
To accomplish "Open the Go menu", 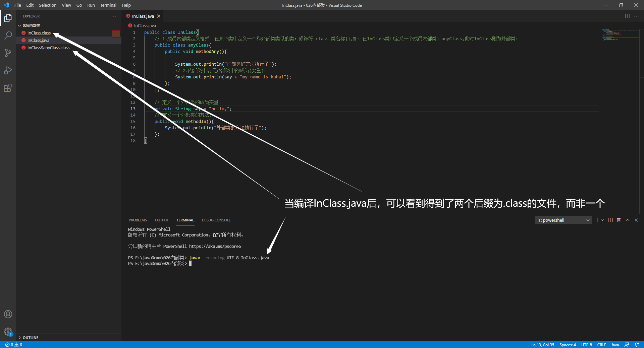I will (x=79, y=5).
